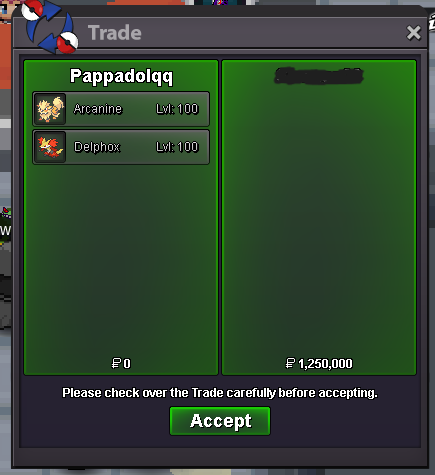Close the Trade window
Image resolution: width=435 pixels, height=475 pixels.
pyautogui.click(x=413, y=33)
